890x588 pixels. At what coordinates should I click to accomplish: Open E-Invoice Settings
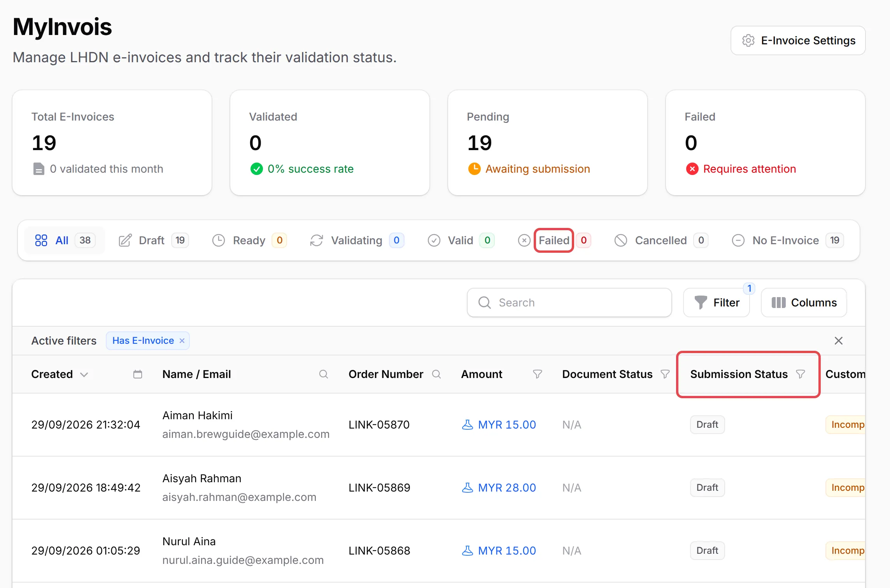(x=798, y=40)
